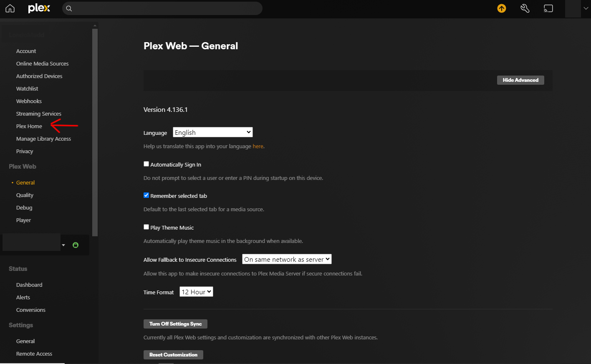Click the Status sidebar heading
The image size is (591, 364).
(18, 269)
